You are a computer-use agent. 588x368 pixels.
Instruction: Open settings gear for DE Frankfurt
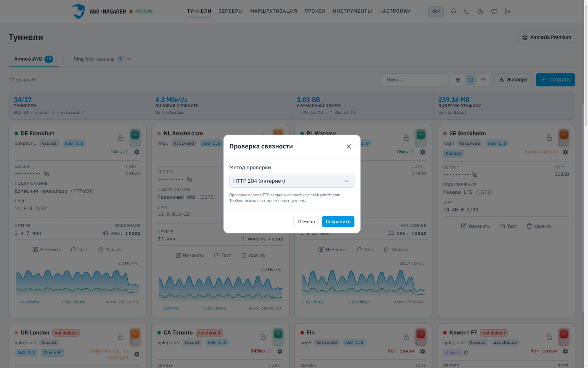point(137,152)
